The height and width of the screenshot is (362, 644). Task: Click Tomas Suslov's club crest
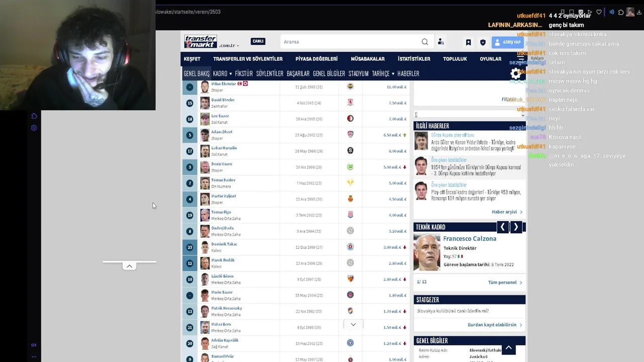click(x=350, y=183)
